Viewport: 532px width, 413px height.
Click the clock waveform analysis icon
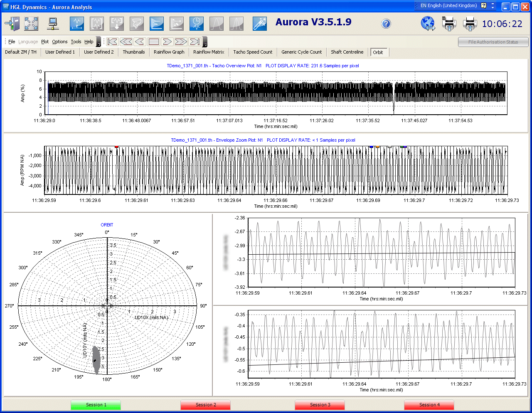[196, 24]
